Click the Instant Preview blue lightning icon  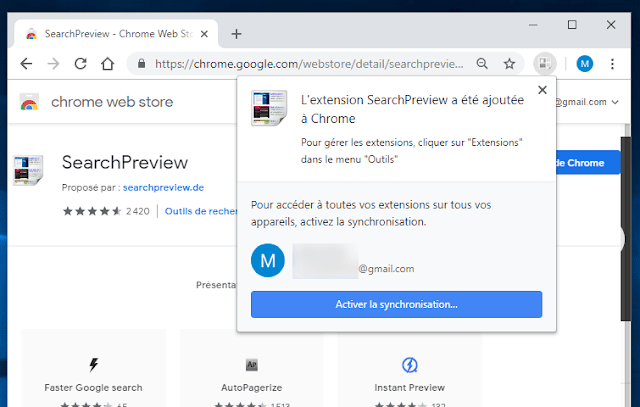(x=409, y=365)
